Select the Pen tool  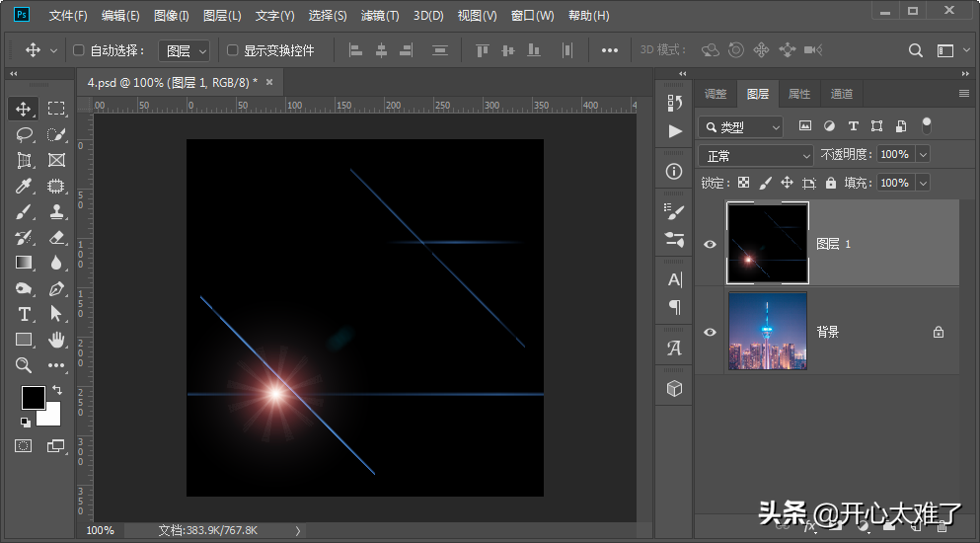(56, 288)
